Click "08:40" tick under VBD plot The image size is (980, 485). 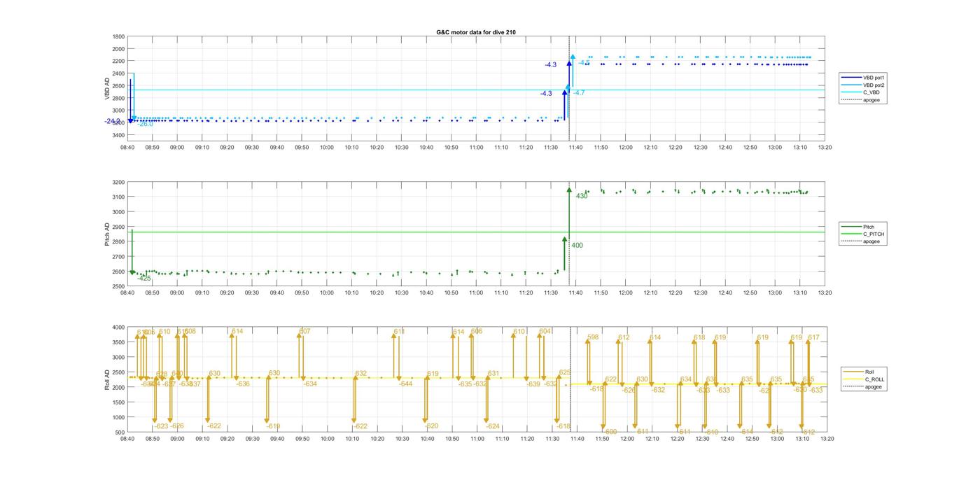point(127,148)
